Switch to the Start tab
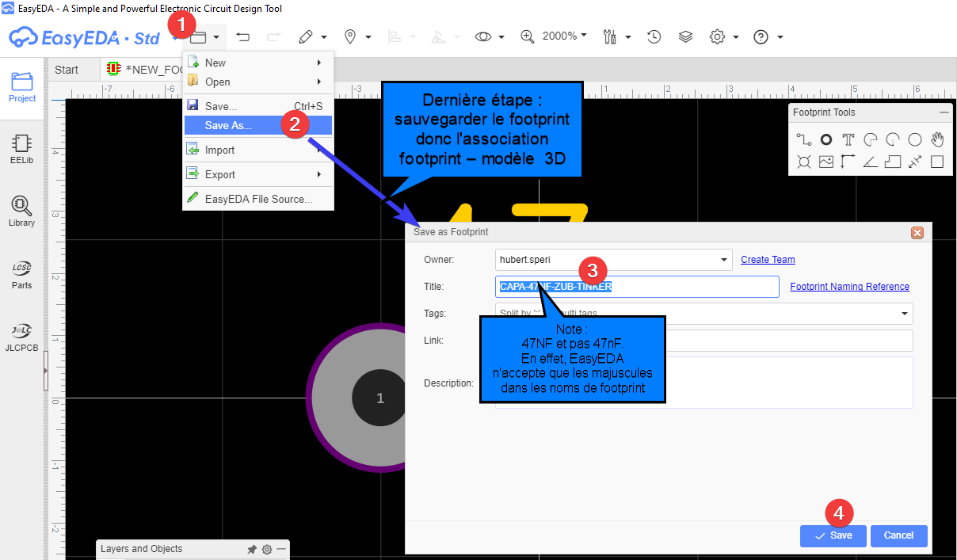 pos(67,70)
